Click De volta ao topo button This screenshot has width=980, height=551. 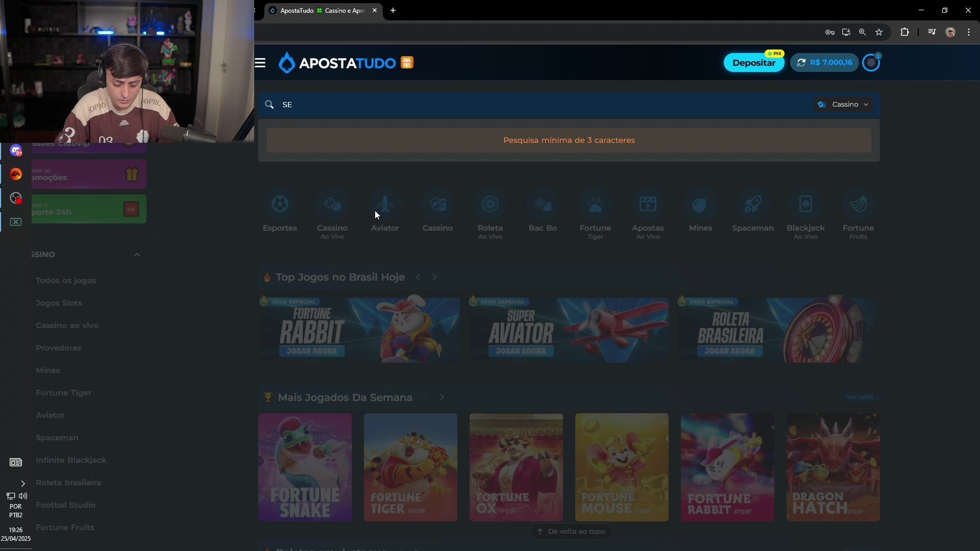tap(571, 532)
